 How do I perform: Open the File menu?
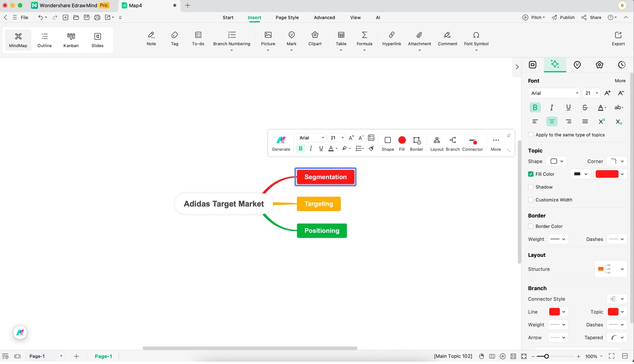pos(25,17)
